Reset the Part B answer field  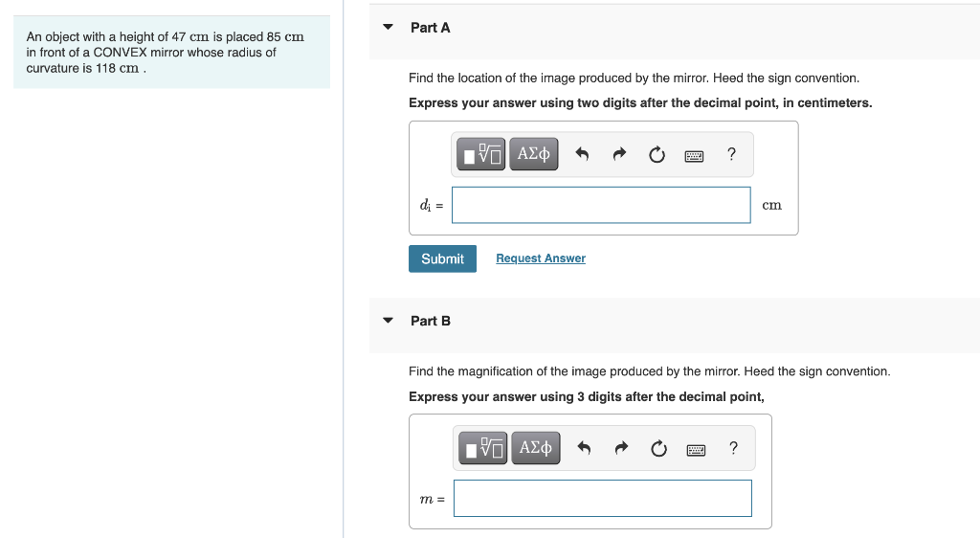click(x=658, y=449)
